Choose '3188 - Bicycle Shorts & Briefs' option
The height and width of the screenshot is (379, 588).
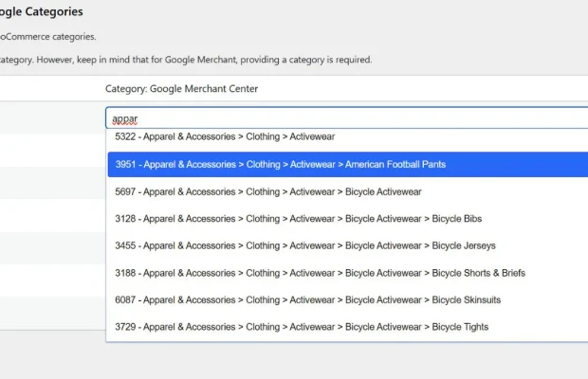pos(348,273)
